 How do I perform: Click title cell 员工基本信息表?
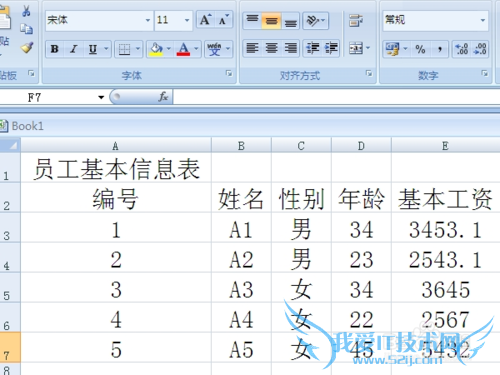[x=116, y=168]
